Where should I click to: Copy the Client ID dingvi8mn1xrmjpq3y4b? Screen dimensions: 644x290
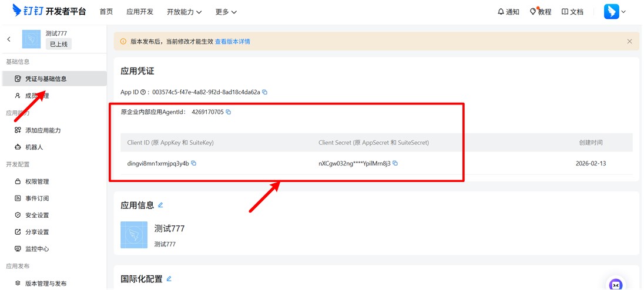[194, 163]
